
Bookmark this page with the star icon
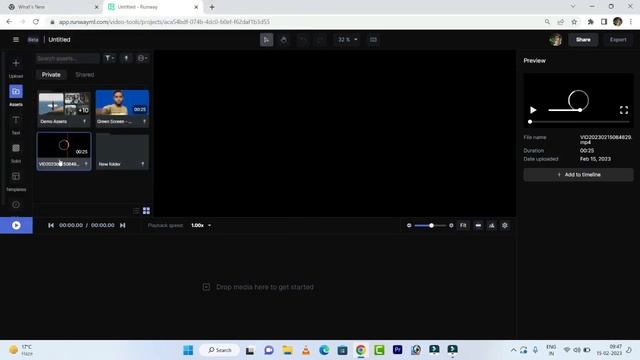pos(574,22)
